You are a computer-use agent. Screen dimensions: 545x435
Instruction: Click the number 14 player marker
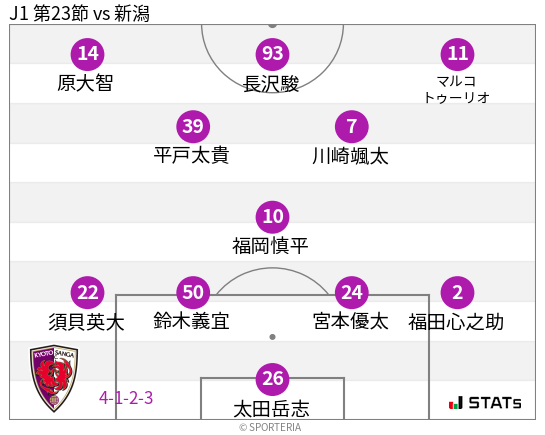88,54
